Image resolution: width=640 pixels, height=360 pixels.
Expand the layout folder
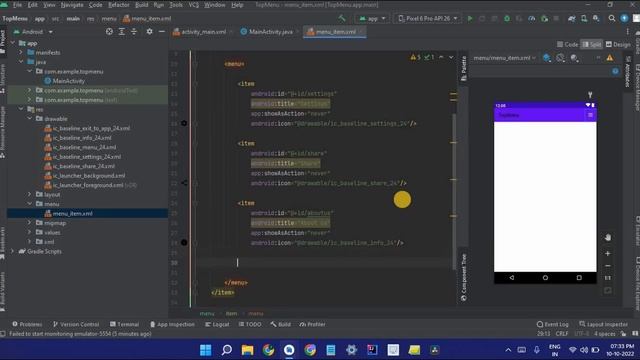(30, 194)
